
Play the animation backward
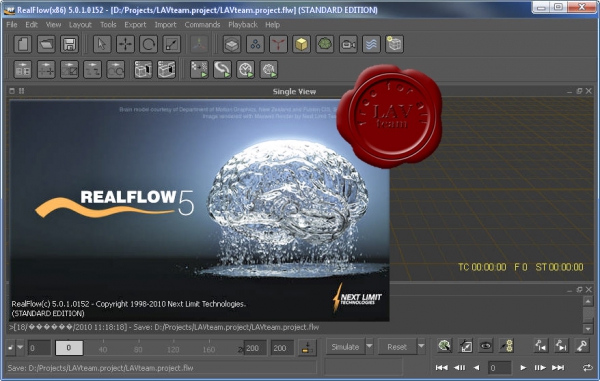click(x=476, y=368)
